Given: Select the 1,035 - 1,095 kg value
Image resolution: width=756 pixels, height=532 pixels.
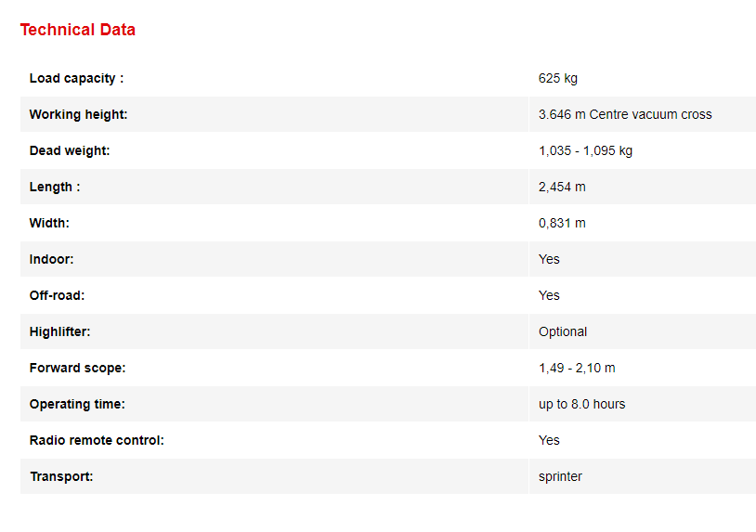Looking at the screenshot, I should click(x=585, y=151).
